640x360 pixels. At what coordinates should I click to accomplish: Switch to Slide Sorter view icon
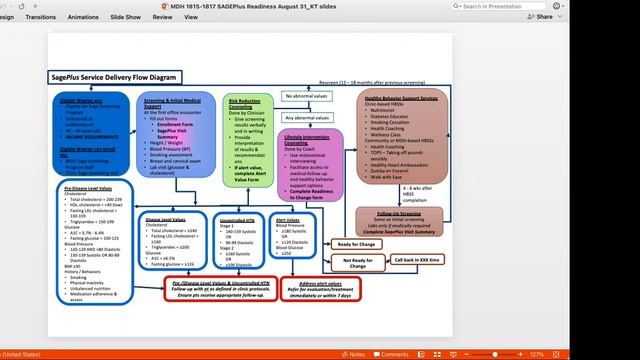437,354
